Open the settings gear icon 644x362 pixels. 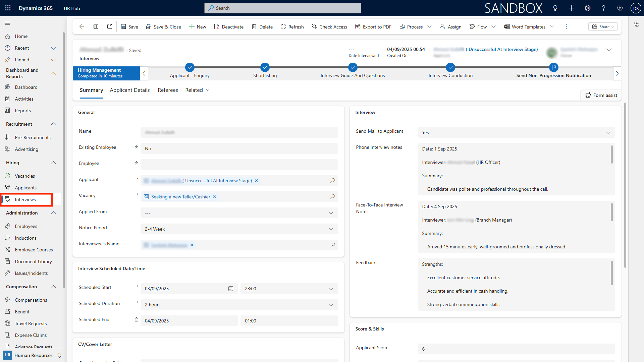click(588, 8)
